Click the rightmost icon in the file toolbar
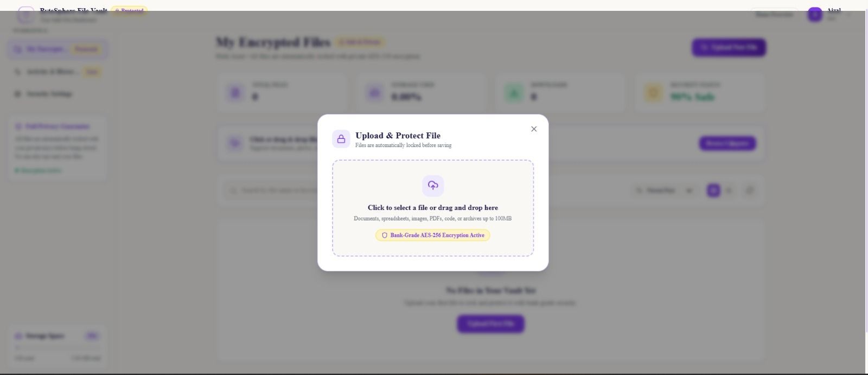 (x=750, y=190)
